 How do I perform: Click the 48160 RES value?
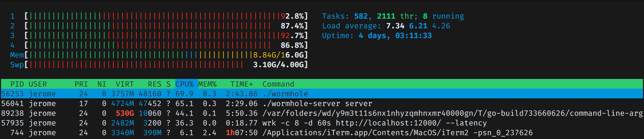(150, 94)
